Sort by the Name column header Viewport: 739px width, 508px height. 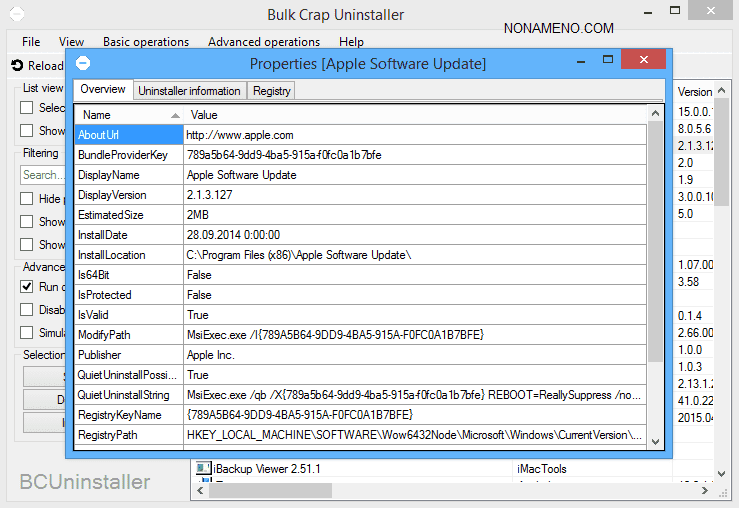(127, 115)
